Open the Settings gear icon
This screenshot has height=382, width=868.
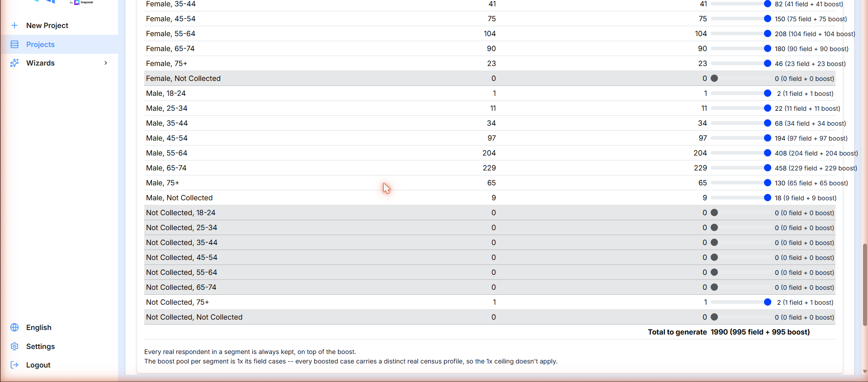[x=14, y=346]
